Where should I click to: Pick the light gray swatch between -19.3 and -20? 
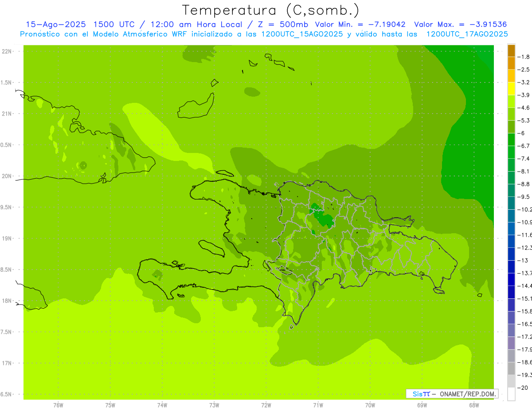pyautogui.click(x=511, y=381)
